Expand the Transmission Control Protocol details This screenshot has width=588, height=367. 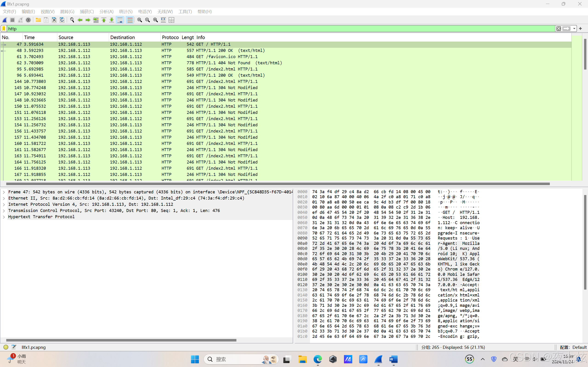[4, 210]
